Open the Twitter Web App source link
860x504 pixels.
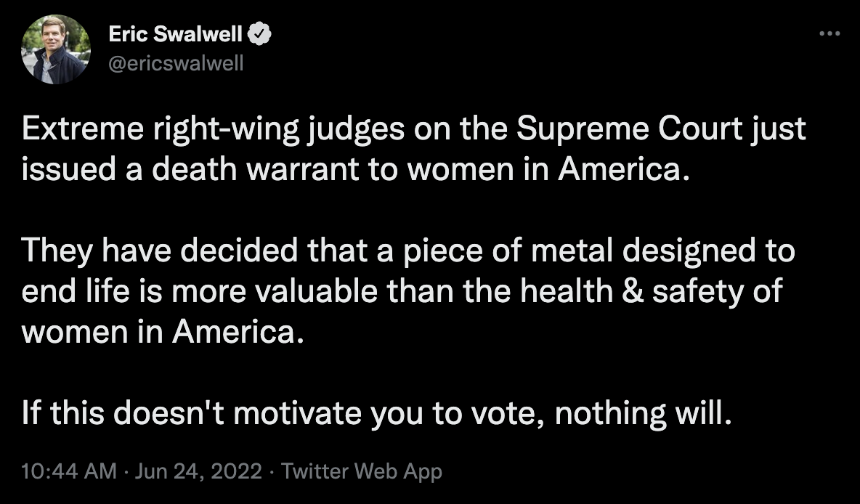point(362,471)
